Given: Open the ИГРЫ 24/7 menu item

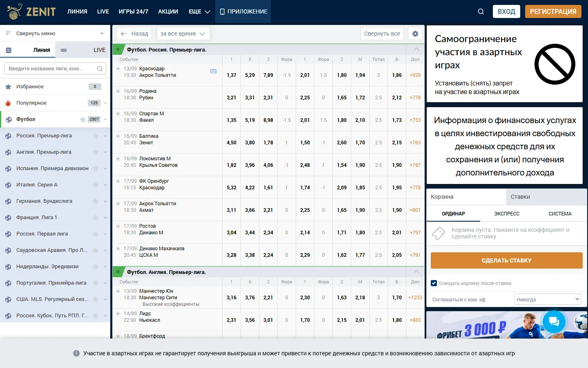Looking at the screenshot, I should click(x=134, y=11).
